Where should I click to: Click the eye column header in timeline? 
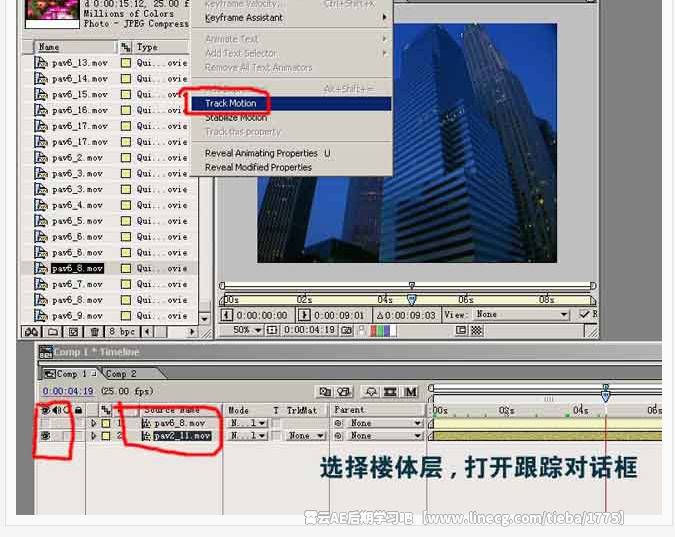[45, 410]
